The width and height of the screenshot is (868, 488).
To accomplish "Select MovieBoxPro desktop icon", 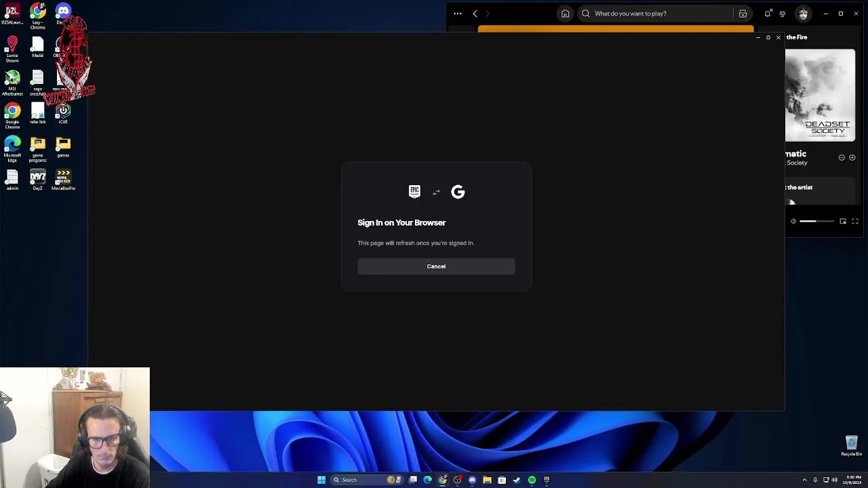I will [63, 180].
